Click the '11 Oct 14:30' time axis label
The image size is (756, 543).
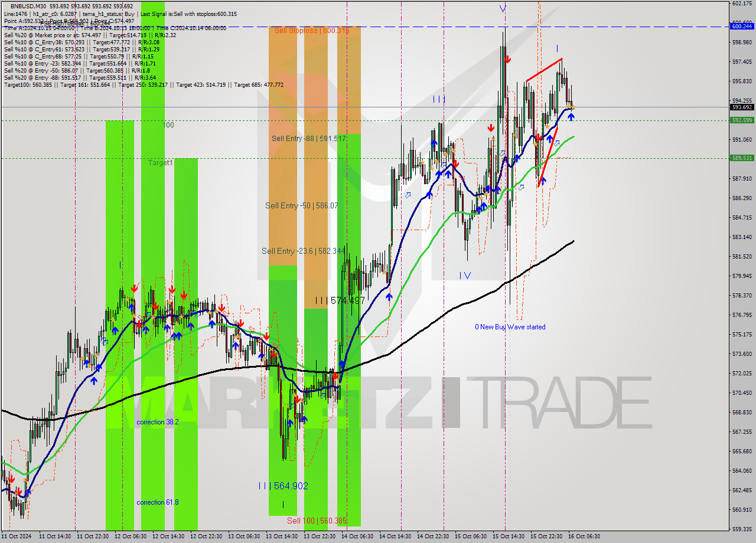coord(55,537)
